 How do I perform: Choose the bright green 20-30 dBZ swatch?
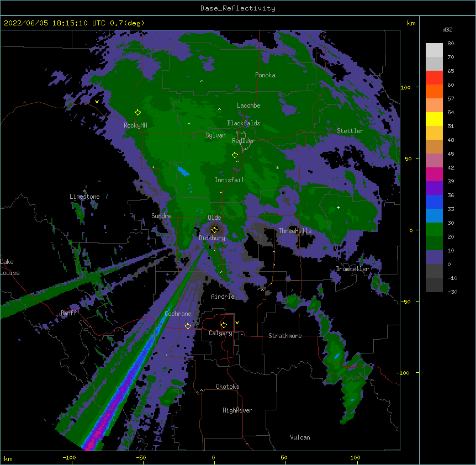(x=434, y=230)
